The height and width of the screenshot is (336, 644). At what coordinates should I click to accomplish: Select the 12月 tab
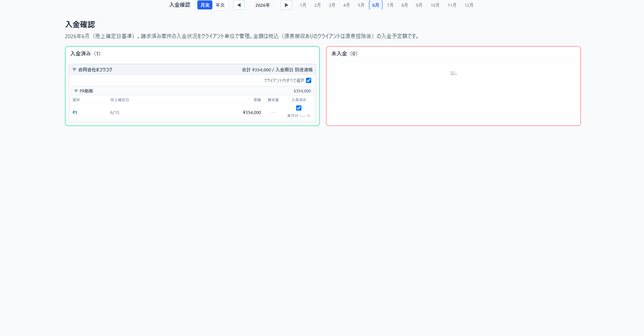[469, 5]
